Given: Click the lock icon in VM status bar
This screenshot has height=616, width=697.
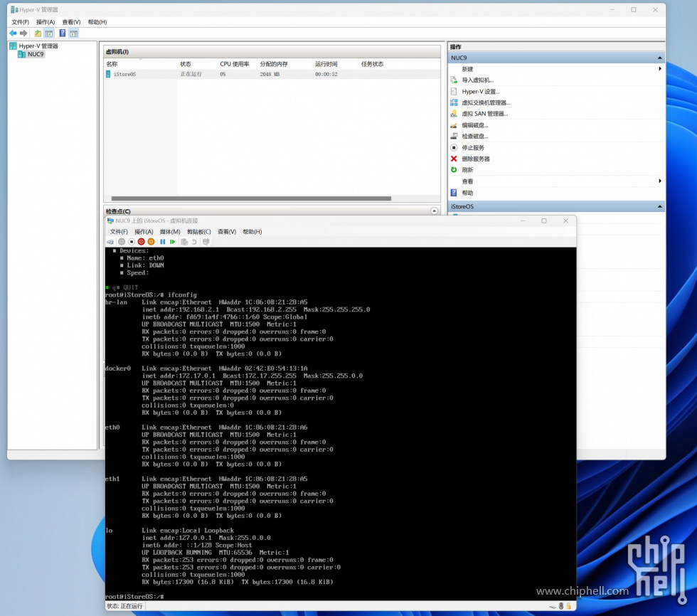Looking at the screenshot, I should point(568,606).
